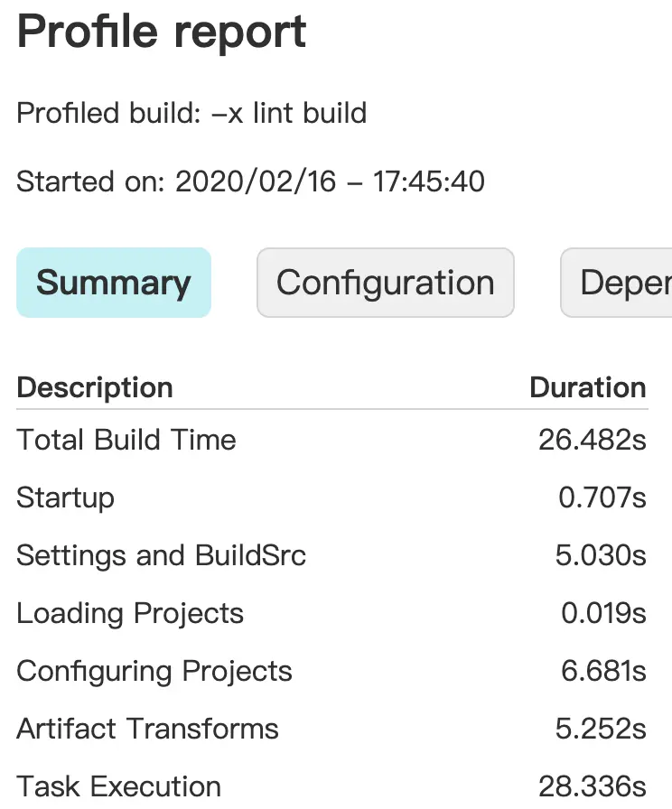Screen dimensions: 672x809
Task: Select the Artifact Transforms row label
Action: click(147, 729)
